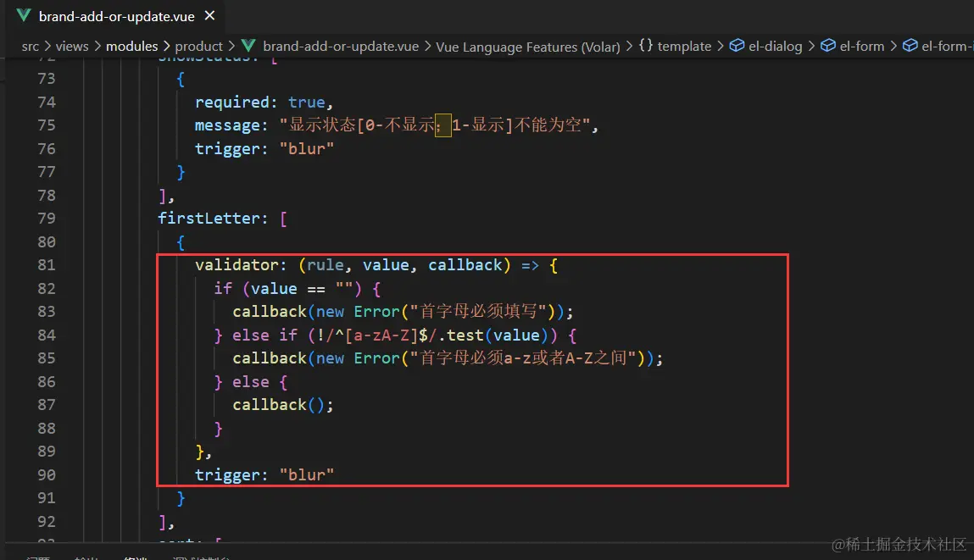Click the "blur" string on line 90

[x=306, y=475]
